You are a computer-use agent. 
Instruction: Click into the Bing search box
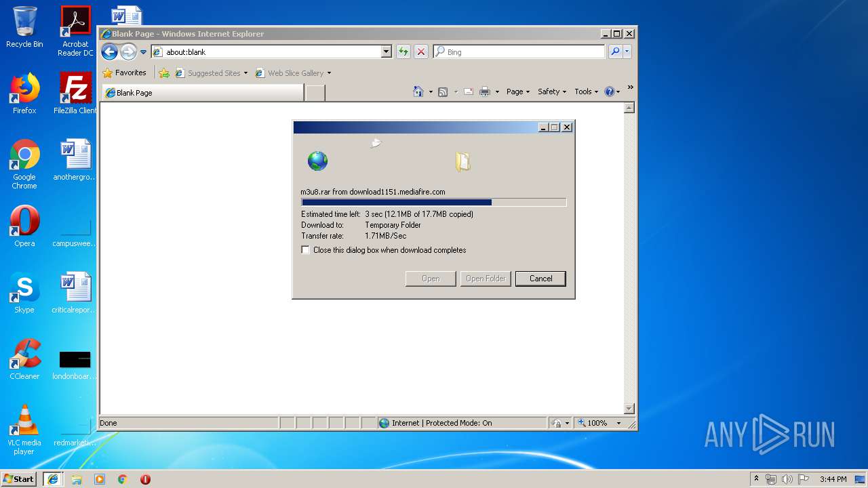point(519,52)
